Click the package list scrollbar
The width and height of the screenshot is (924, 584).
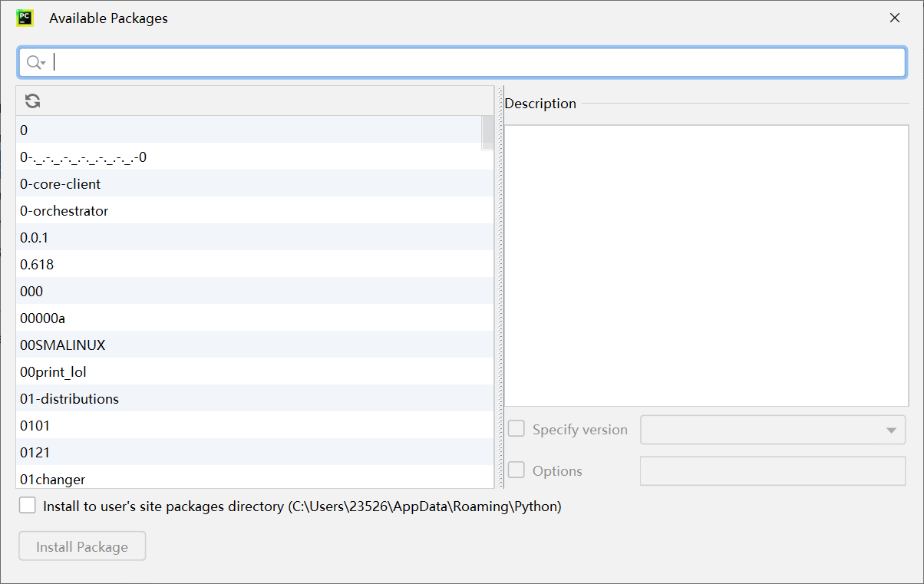point(489,132)
